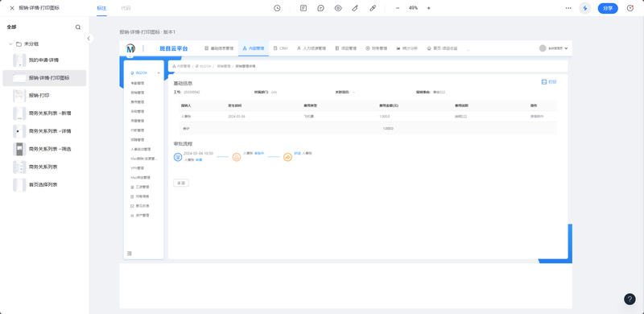Click the thumbnail of 我的申请-详情
The height and width of the screenshot is (314, 644).
(19, 60)
